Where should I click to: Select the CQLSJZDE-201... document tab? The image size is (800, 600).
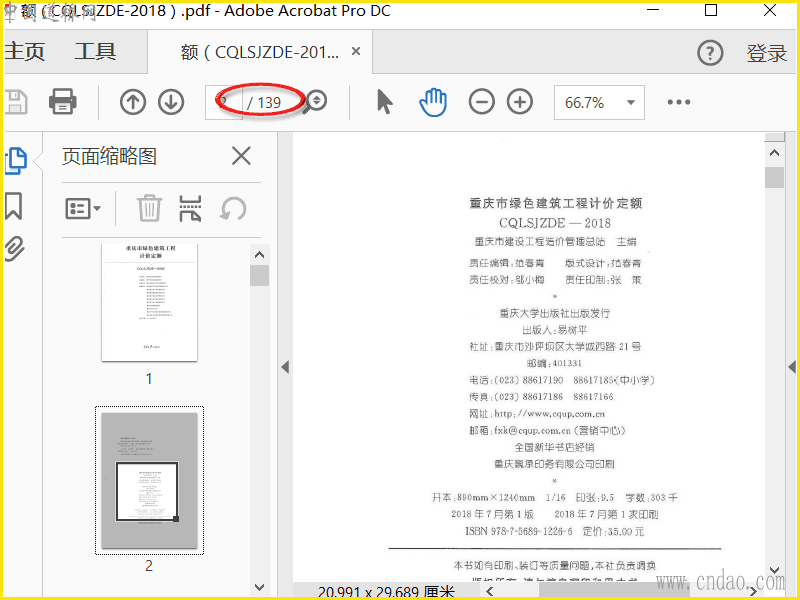tap(260, 52)
